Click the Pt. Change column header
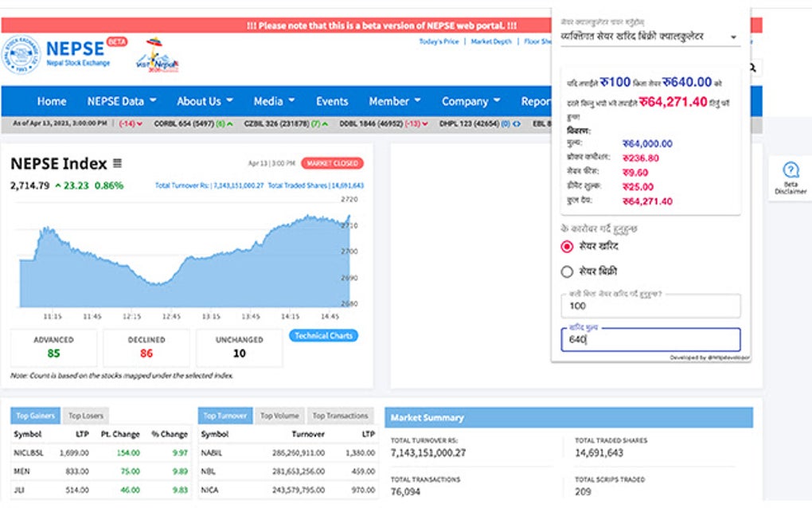This screenshot has width=812, height=508. point(120,434)
